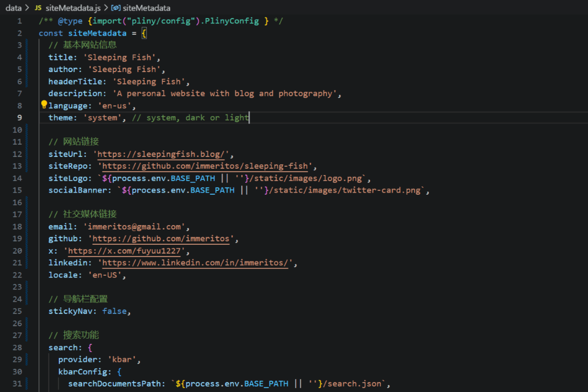588x392 pixels.
Task: Click line number 9 in the gutter
Action: (19, 117)
